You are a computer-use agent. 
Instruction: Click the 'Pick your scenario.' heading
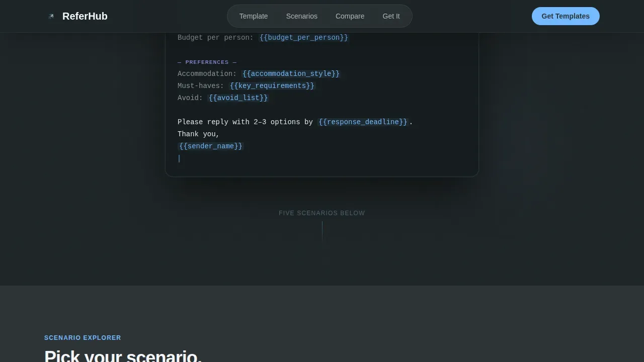tap(123, 356)
